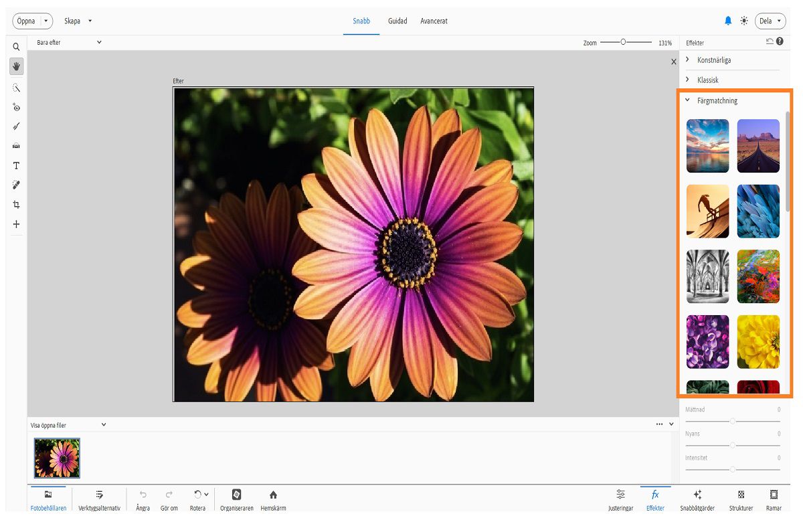Click the Mättnad slider handle
Viewport: 803px width, 532px height.
click(733, 421)
